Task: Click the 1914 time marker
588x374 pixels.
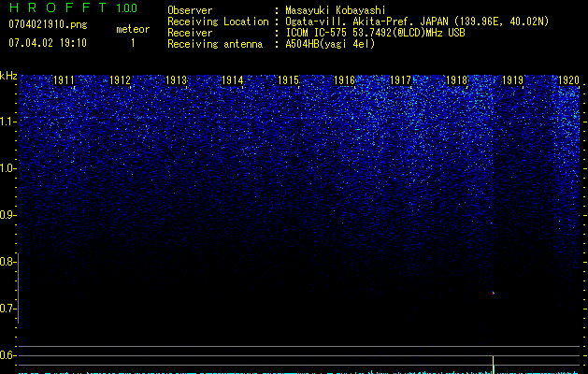Action: [233, 80]
